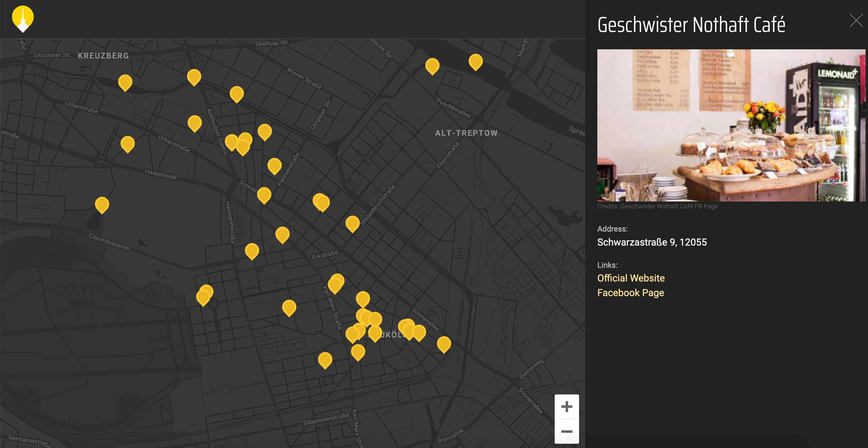The height and width of the screenshot is (448, 868).
Task: Click the Schwarzastraße 9 address text
Action: 652,242
